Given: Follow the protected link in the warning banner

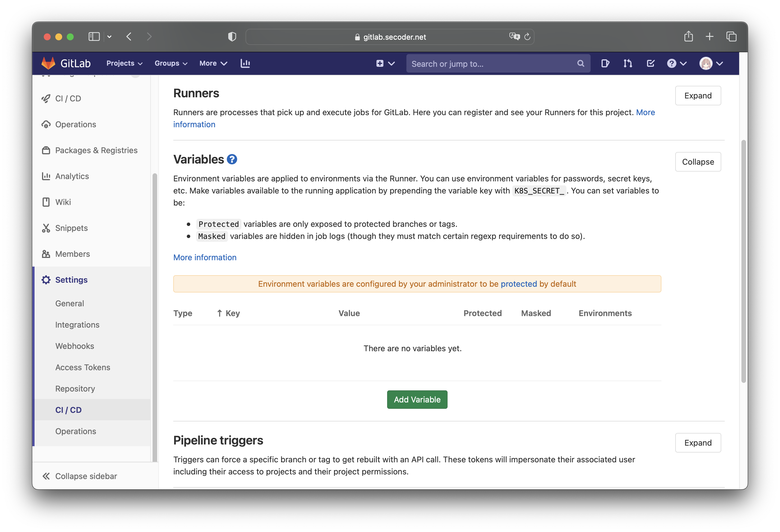Looking at the screenshot, I should tap(519, 284).
